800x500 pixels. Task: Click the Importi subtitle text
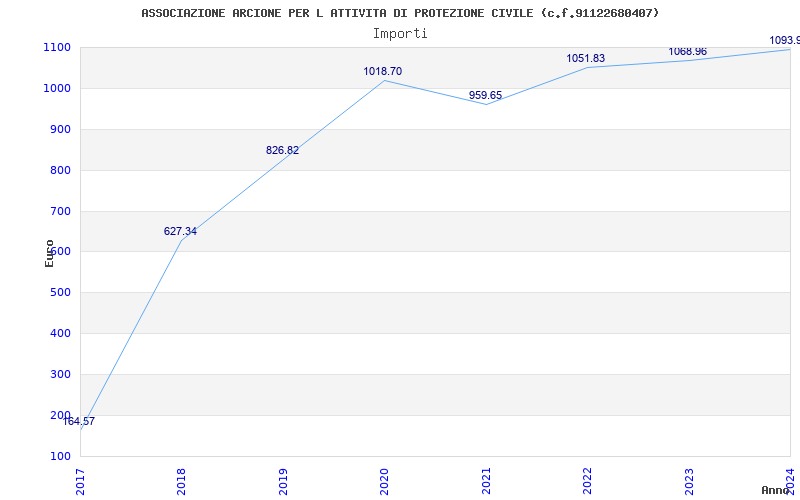pos(400,33)
